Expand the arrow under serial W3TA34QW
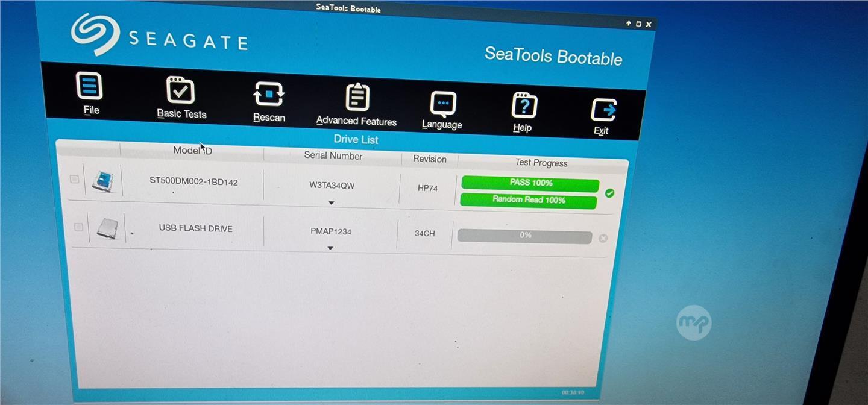This screenshot has height=405, width=868. point(331,202)
